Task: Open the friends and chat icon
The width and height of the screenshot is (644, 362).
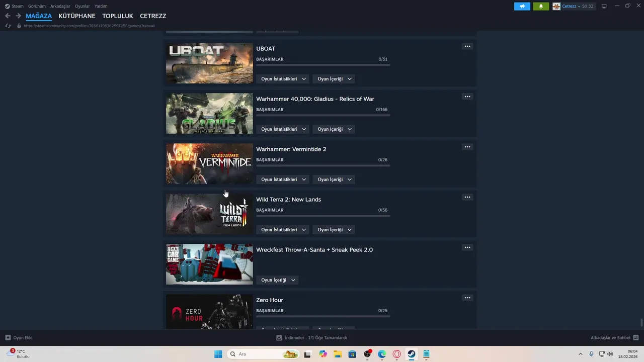Action: [x=635, y=338]
